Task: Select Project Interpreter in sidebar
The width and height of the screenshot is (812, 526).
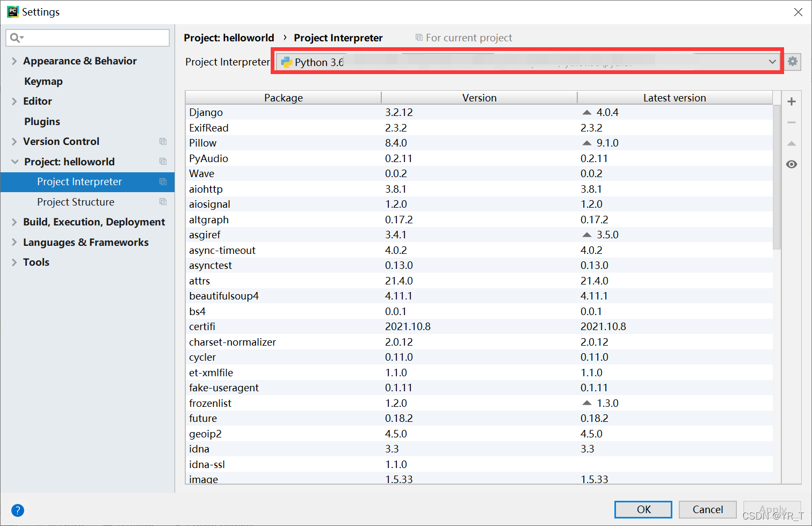Action: [x=88, y=181]
